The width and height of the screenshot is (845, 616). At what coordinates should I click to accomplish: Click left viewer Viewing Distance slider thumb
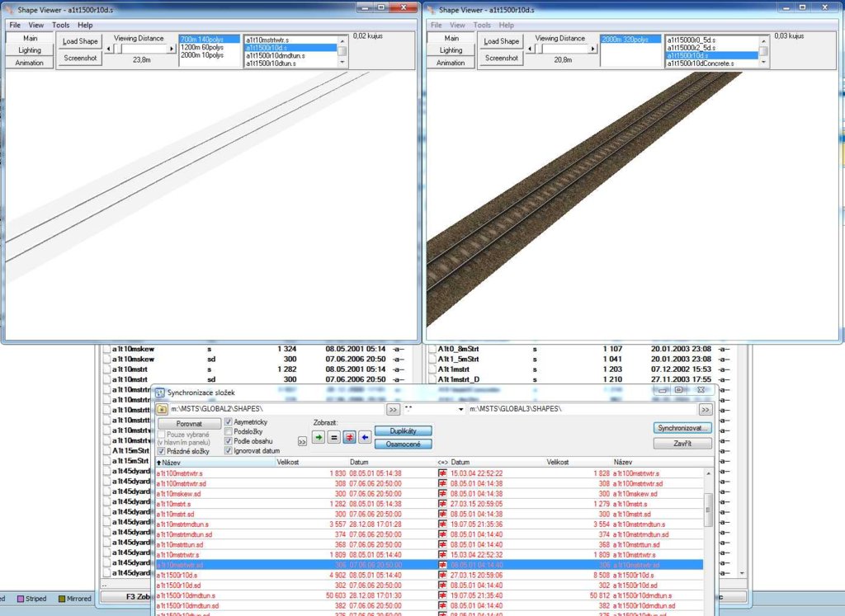pyautogui.click(x=117, y=49)
